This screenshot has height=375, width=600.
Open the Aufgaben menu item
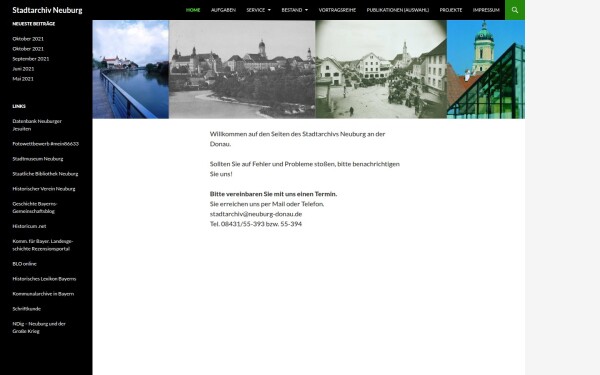coord(223,10)
